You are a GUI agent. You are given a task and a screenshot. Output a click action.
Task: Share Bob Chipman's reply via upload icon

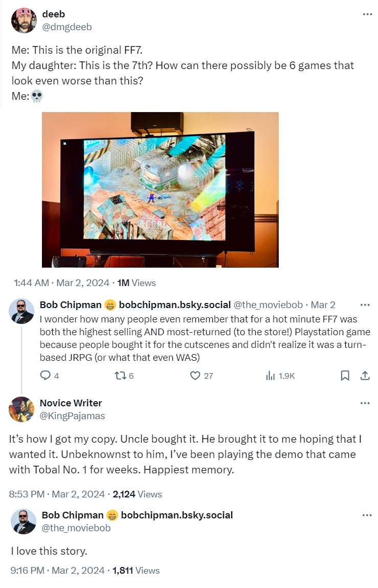tap(365, 376)
